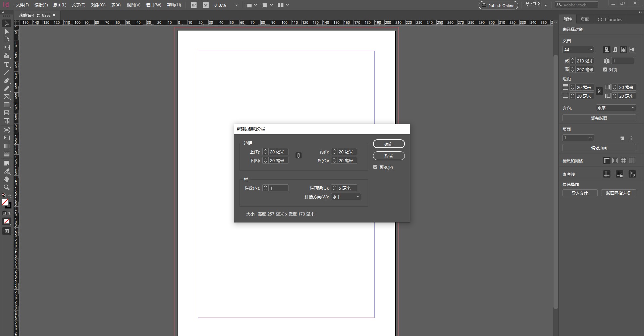Viewport: 644px width, 336px height.
Task: Select the Rectangle Frame tool
Action: pos(6,97)
